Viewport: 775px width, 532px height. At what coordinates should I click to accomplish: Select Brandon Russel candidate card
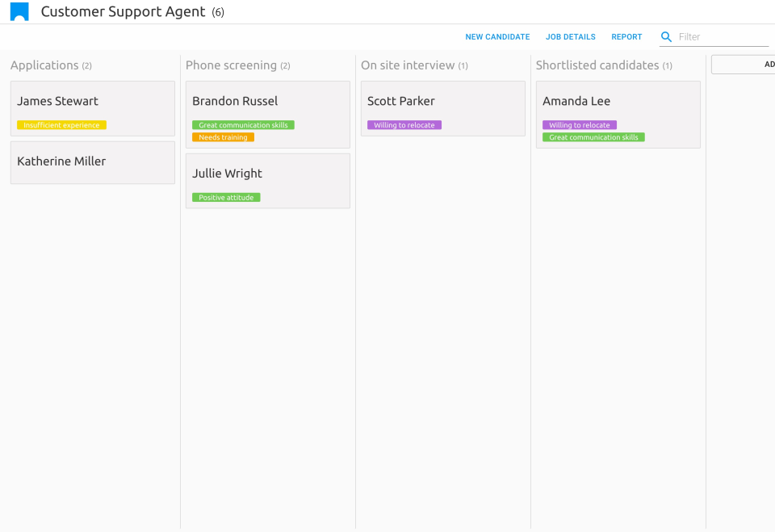[x=267, y=102]
